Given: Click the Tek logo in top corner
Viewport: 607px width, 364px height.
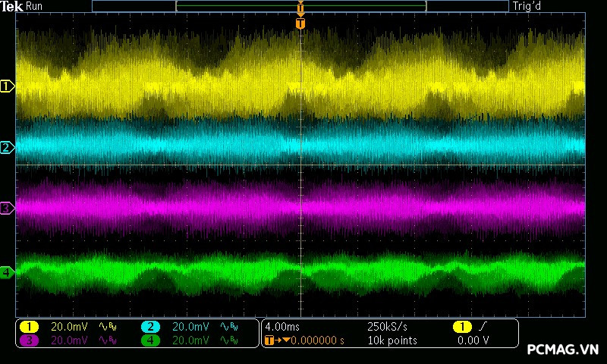Looking at the screenshot, I should tap(11, 6).
